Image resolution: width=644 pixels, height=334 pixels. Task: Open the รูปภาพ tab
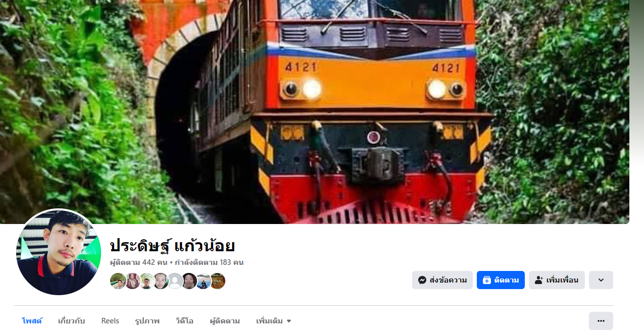147,321
